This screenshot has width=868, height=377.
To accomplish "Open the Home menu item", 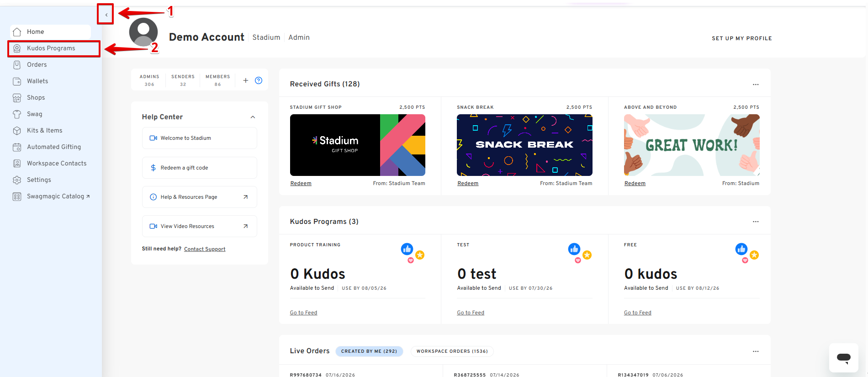I will pos(50,32).
